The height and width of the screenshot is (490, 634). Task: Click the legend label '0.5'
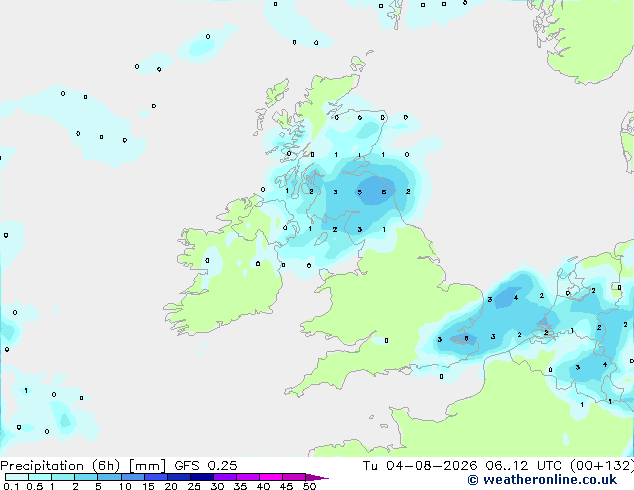coord(34,486)
